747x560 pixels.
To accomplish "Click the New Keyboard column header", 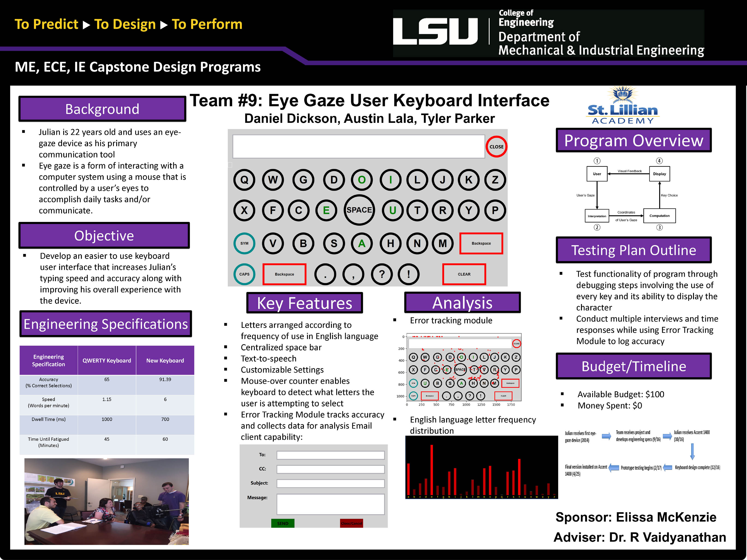I will click(x=165, y=360).
